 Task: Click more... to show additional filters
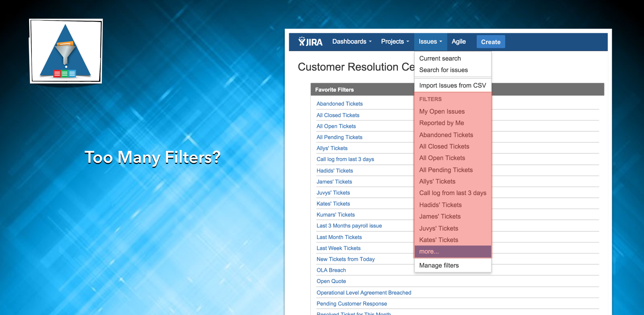453,251
